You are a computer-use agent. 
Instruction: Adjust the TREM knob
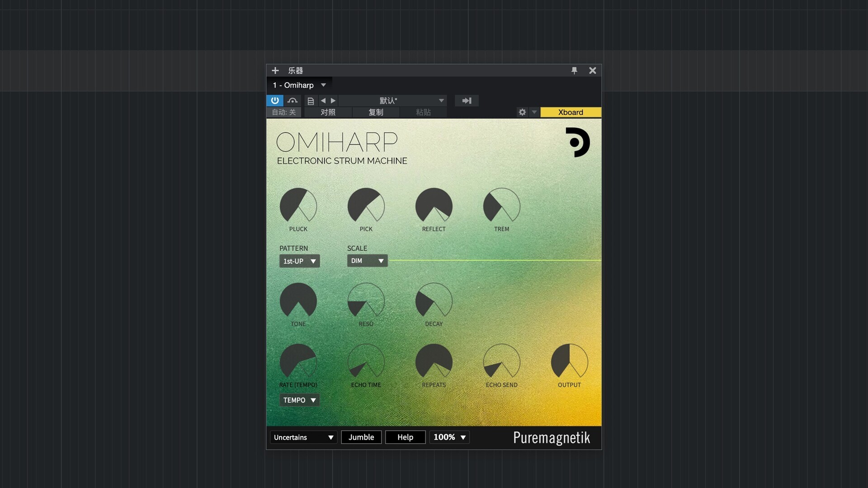pyautogui.click(x=502, y=206)
